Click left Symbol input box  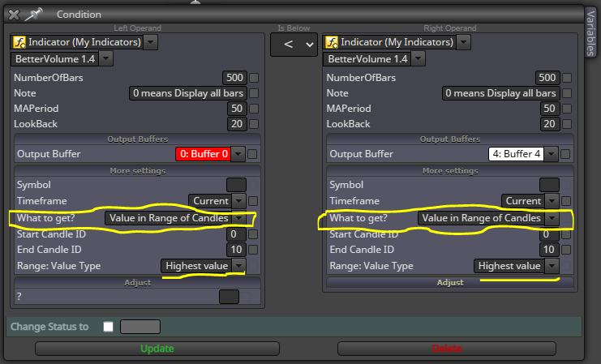[x=236, y=185]
